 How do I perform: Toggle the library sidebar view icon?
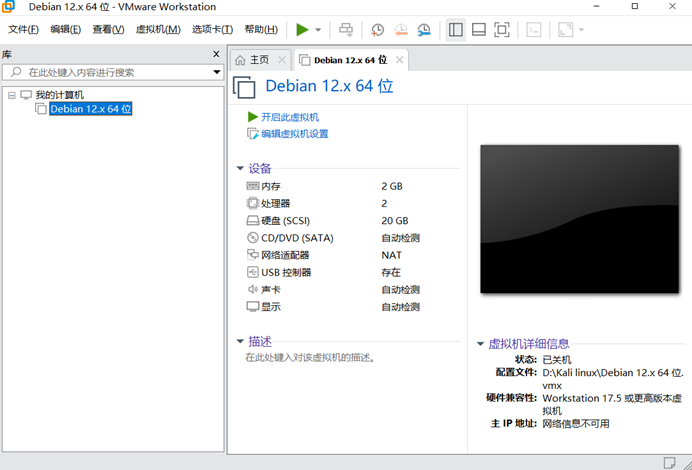pos(455,30)
